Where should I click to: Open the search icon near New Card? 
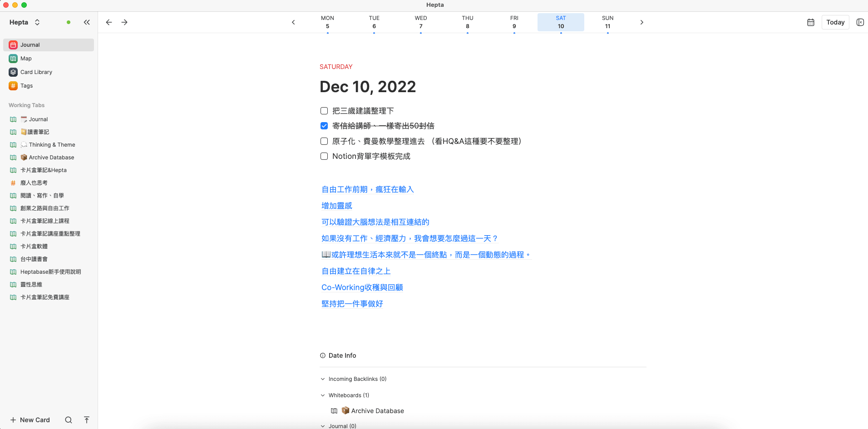tap(69, 420)
